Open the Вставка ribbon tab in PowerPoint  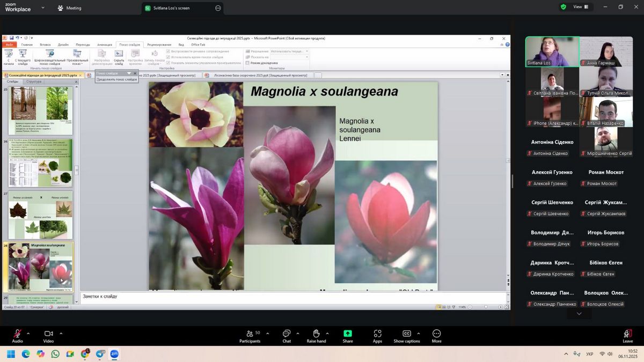pyautogui.click(x=45, y=45)
